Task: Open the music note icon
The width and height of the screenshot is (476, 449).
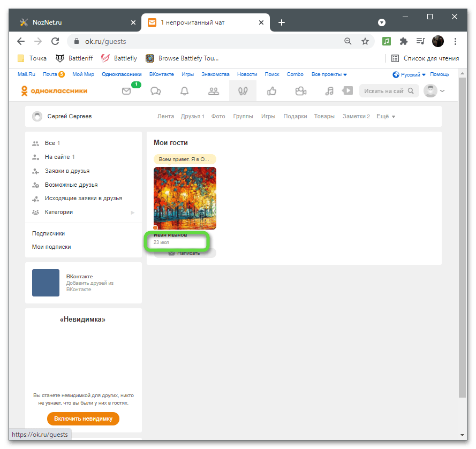Action: (330, 91)
